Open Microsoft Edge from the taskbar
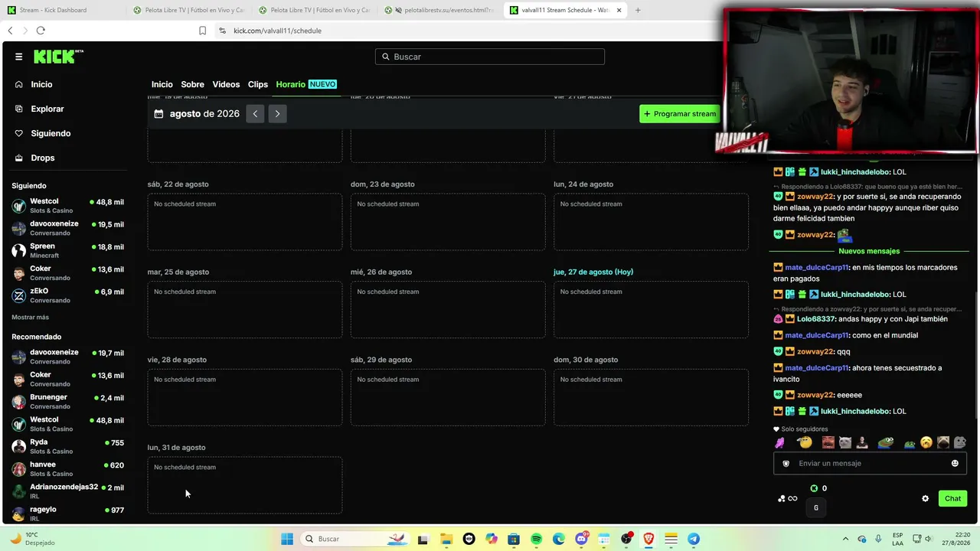The width and height of the screenshot is (980, 551). click(559, 539)
